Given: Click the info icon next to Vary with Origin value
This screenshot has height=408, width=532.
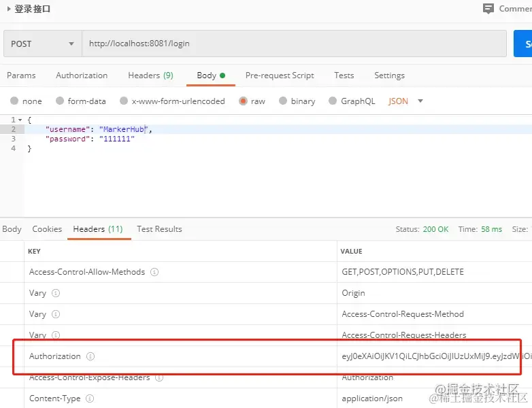Looking at the screenshot, I should coord(56,293).
